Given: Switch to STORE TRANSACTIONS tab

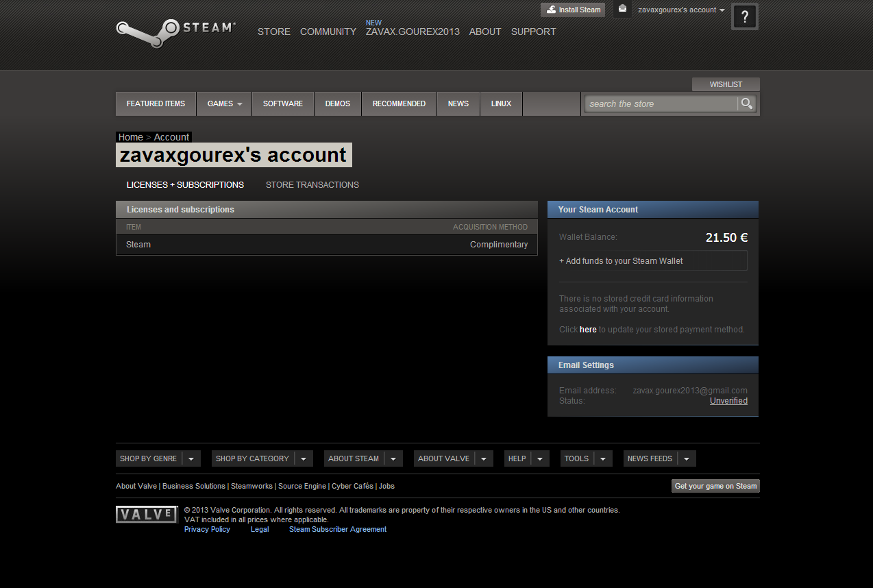Looking at the screenshot, I should [x=312, y=184].
